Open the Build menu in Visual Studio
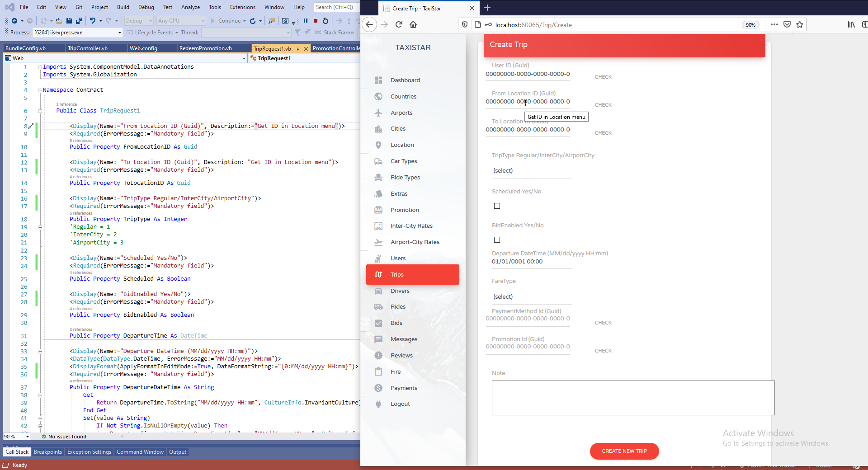868x470 pixels. pos(123,7)
